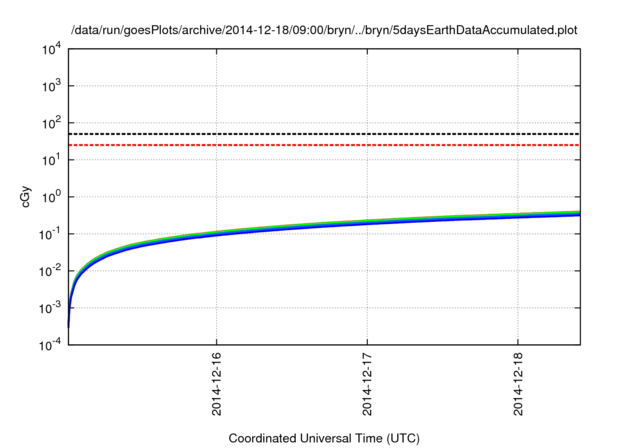Click the 10^-4 y-axis label
The height and width of the screenshot is (448, 640).
[x=50, y=346]
